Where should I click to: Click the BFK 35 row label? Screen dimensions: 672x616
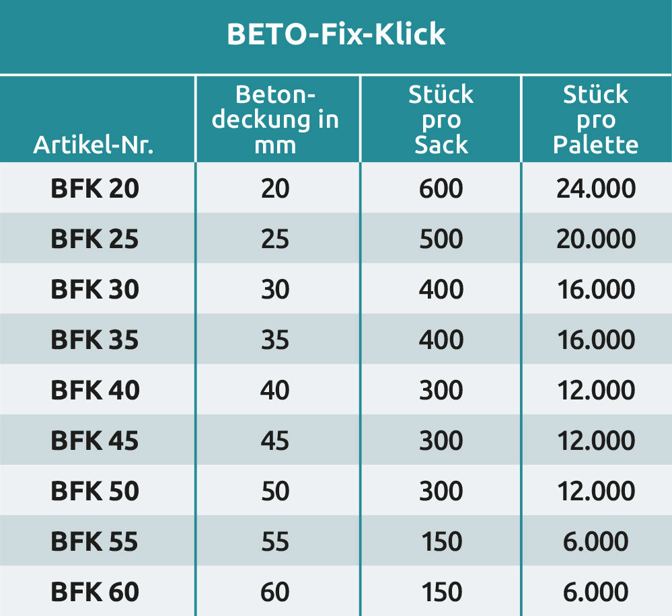coord(95,340)
